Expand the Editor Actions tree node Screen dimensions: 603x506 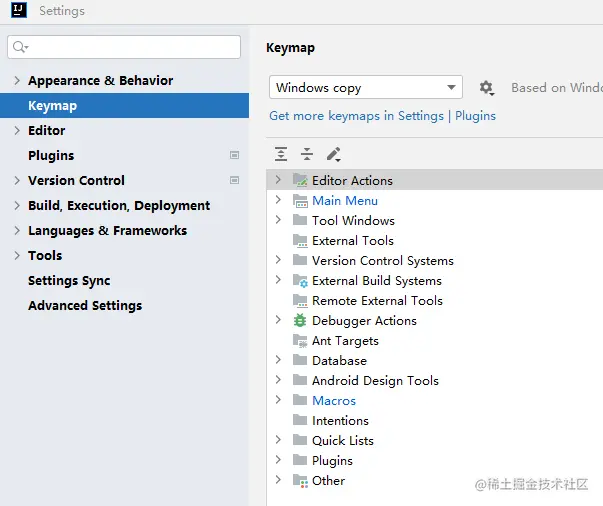click(x=278, y=180)
